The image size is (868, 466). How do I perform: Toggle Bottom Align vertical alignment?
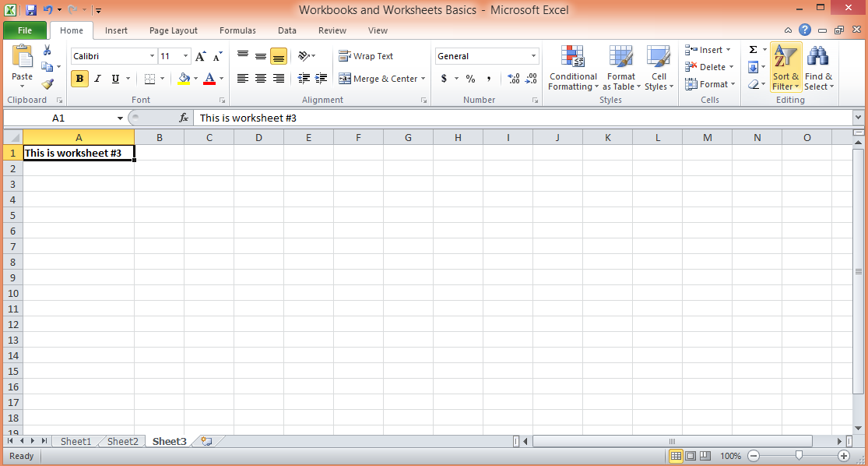coord(279,56)
